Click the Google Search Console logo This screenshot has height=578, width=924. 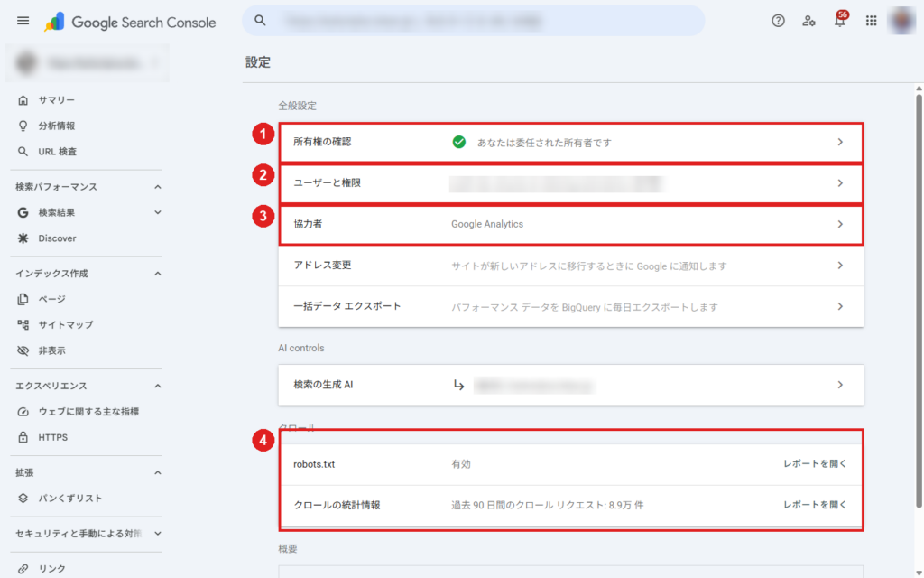(x=130, y=23)
